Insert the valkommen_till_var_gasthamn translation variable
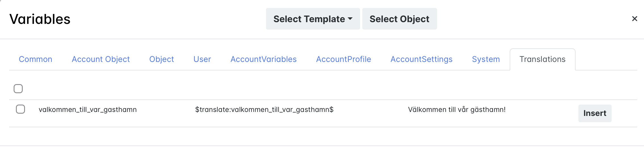 coord(595,113)
